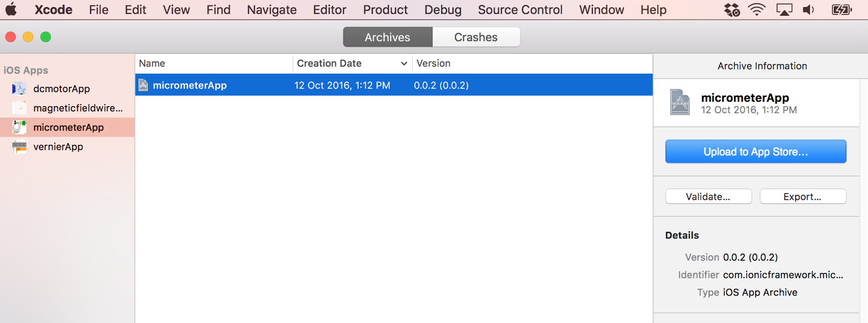Click the micrometerApp icon in sidebar
This screenshot has height=323, width=868.
point(19,127)
